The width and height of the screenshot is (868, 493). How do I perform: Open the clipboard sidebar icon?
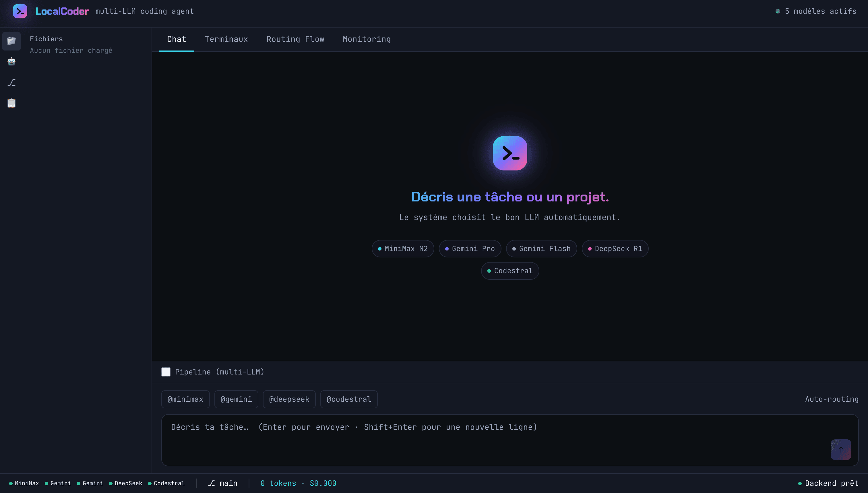(11, 103)
